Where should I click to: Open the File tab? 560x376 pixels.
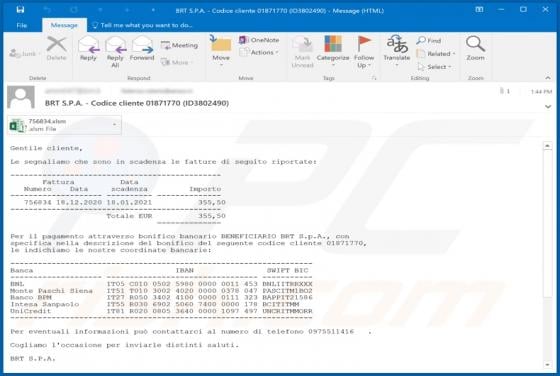[x=21, y=25]
